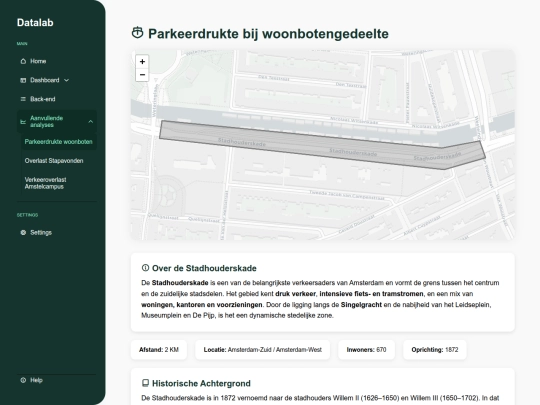This screenshot has width=540, height=405.
Task: Zoom in on the map
Action: pyautogui.click(x=142, y=62)
